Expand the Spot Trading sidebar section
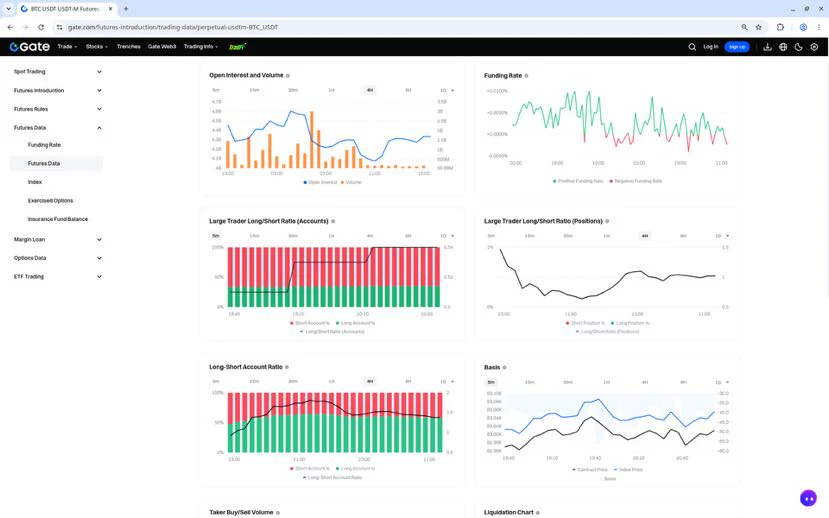The height and width of the screenshot is (518, 829). click(58, 72)
